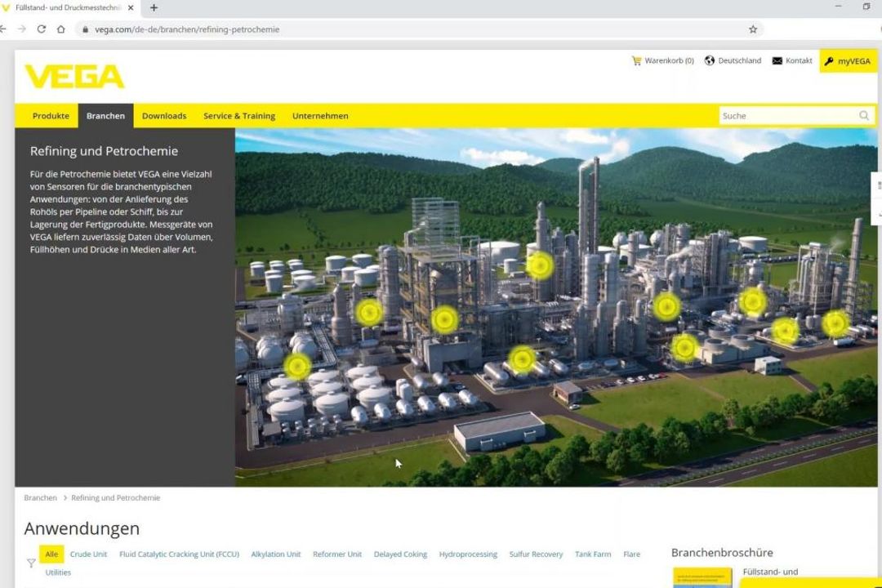The height and width of the screenshot is (588, 882).
Task: Filter by Crude Unit
Action: [88, 555]
